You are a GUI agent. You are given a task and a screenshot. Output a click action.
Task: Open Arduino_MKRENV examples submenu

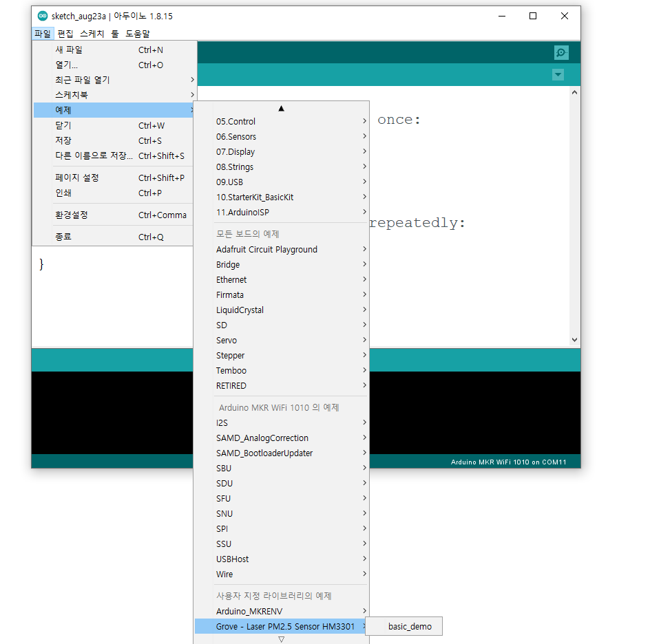(282, 611)
